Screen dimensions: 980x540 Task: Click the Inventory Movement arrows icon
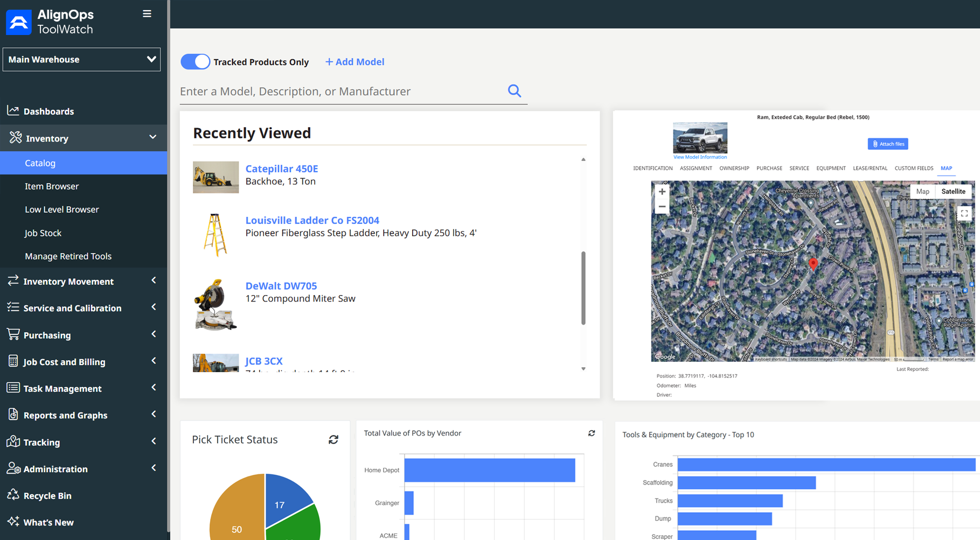(x=13, y=280)
